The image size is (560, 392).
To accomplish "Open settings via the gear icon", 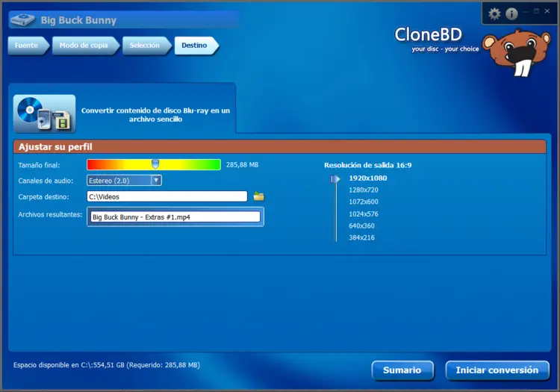I will point(494,14).
